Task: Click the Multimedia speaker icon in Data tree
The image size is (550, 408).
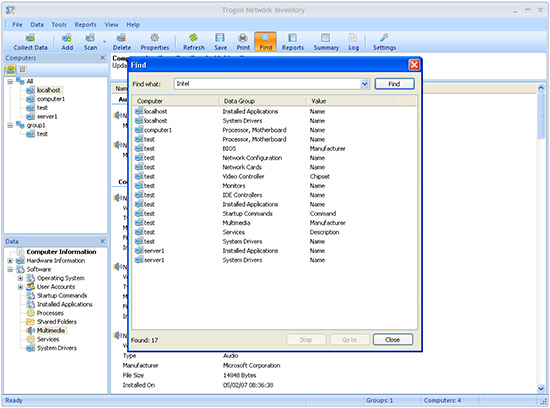Action: click(31, 330)
